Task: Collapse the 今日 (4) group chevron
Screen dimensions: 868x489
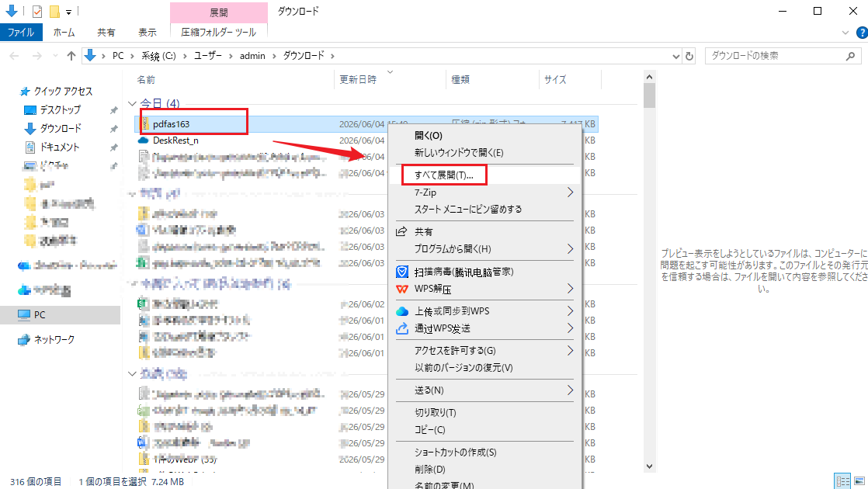Action: click(x=132, y=103)
